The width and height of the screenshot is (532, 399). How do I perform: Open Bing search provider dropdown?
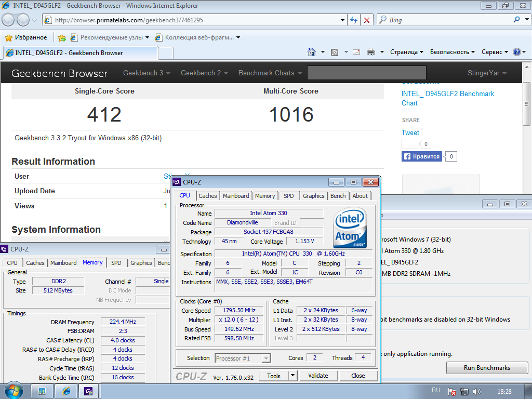click(x=527, y=20)
